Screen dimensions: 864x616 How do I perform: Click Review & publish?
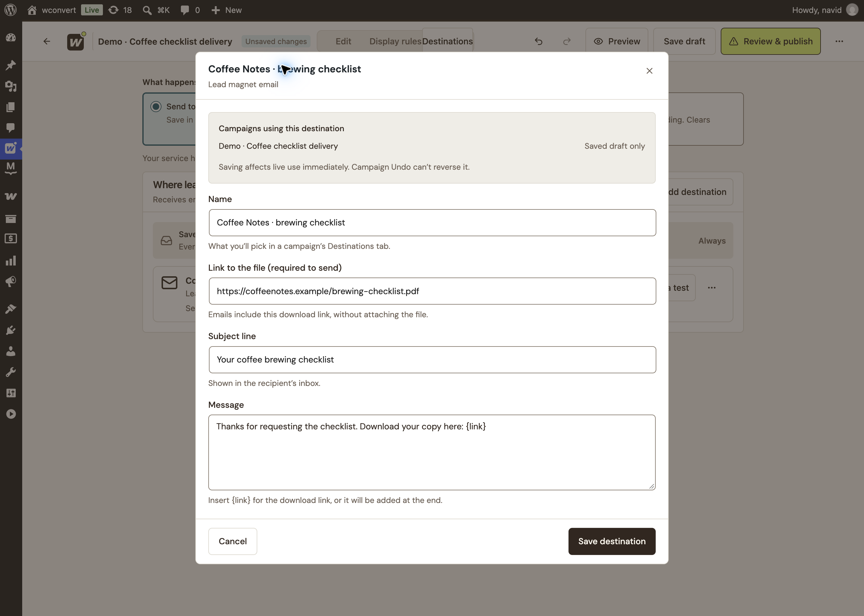pos(771,41)
